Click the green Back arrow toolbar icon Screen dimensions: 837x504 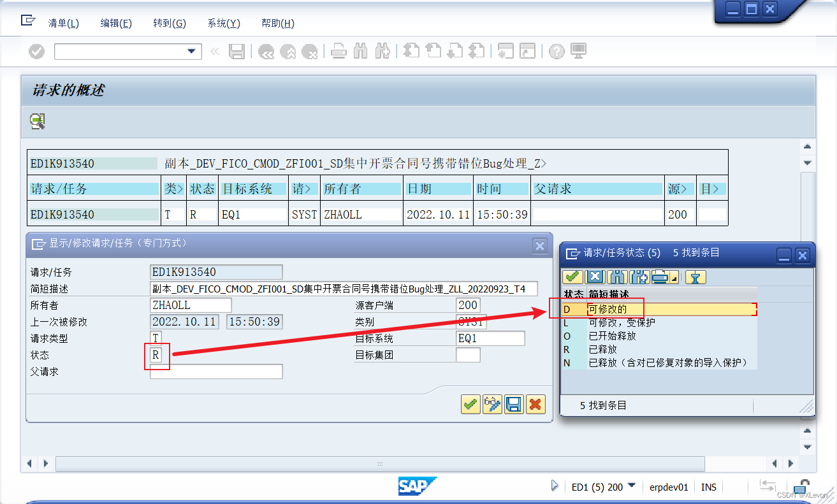click(x=266, y=52)
